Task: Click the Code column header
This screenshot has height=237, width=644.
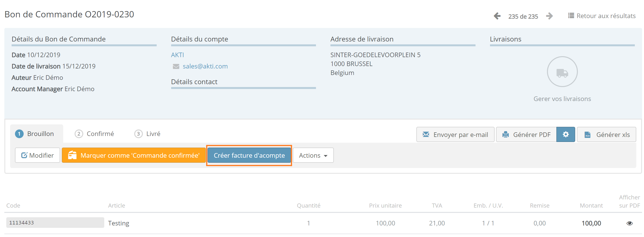Action: click(x=13, y=205)
